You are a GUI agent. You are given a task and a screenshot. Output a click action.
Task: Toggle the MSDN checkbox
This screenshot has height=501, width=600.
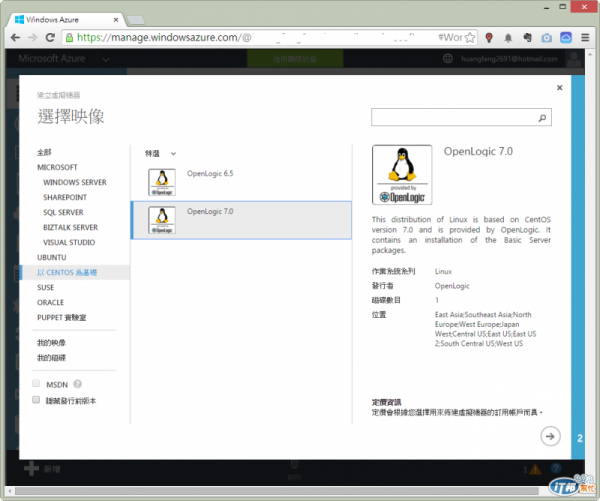36,384
